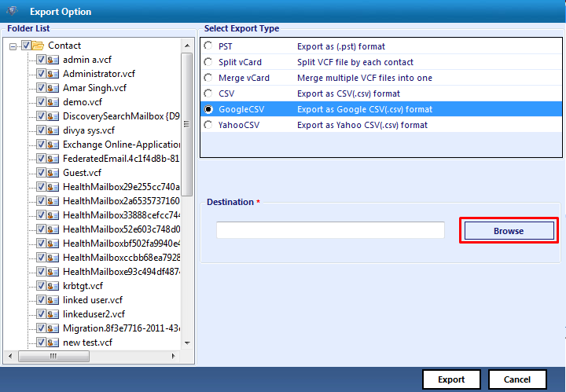
Task: Select the YahooCSV radio button
Action: point(208,125)
